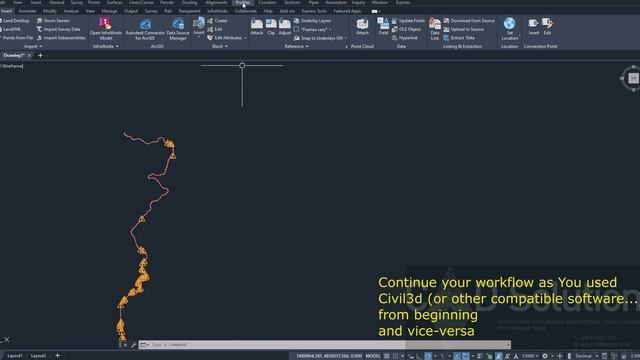Open Edit Attributes dropdown

(245, 38)
